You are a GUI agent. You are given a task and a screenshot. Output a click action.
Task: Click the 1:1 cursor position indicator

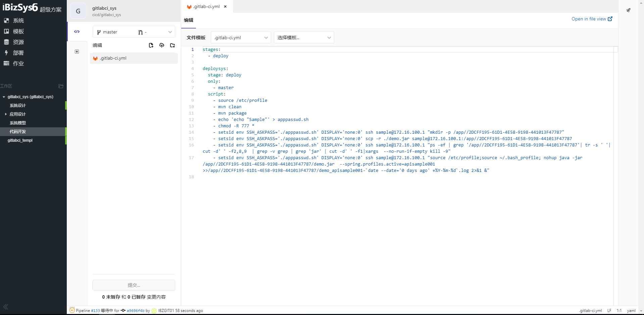pos(619,311)
